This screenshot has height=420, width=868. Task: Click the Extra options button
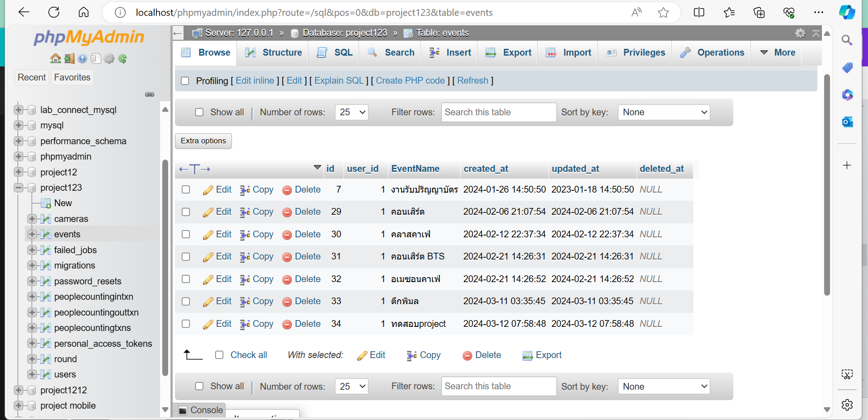(x=203, y=141)
